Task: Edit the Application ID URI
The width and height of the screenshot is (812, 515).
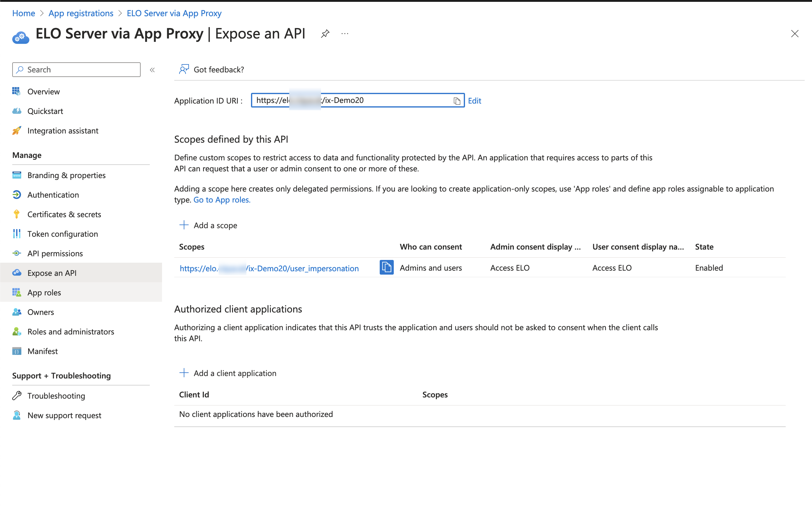Action: pyautogui.click(x=474, y=101)
